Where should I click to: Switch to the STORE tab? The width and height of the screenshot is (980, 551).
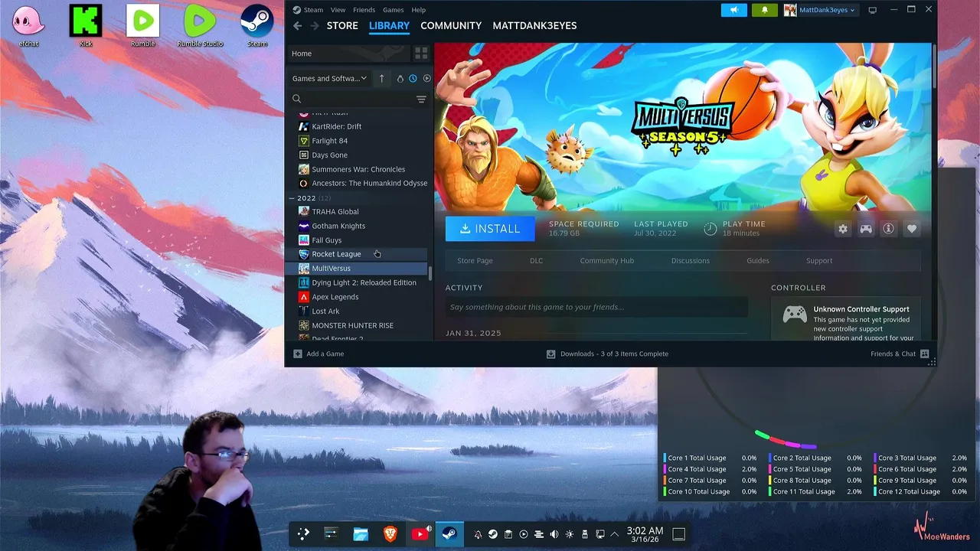[342, 25]
